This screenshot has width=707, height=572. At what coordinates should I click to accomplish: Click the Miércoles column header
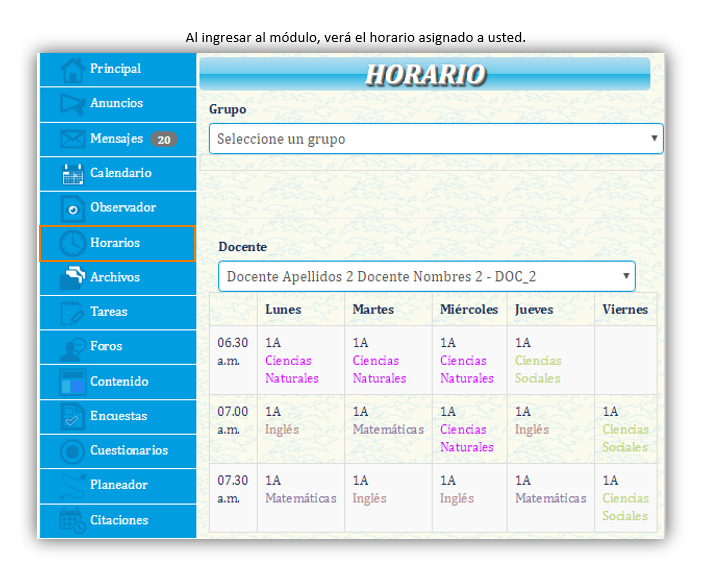pos(469,310)
